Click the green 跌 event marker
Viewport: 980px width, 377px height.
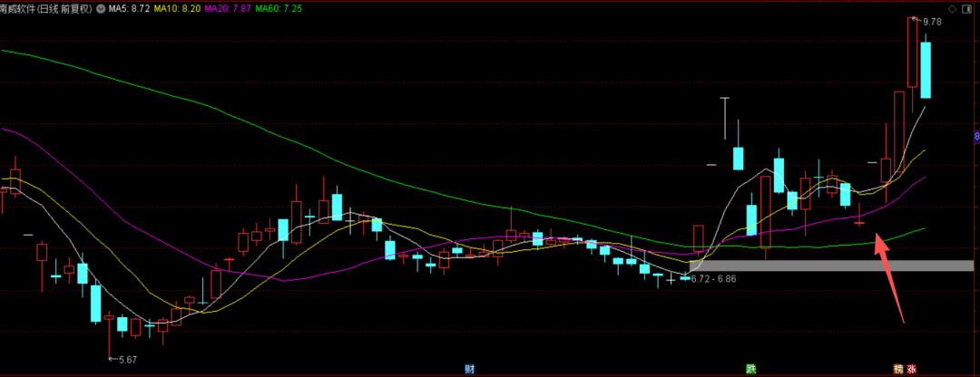(x=750, y=368)
